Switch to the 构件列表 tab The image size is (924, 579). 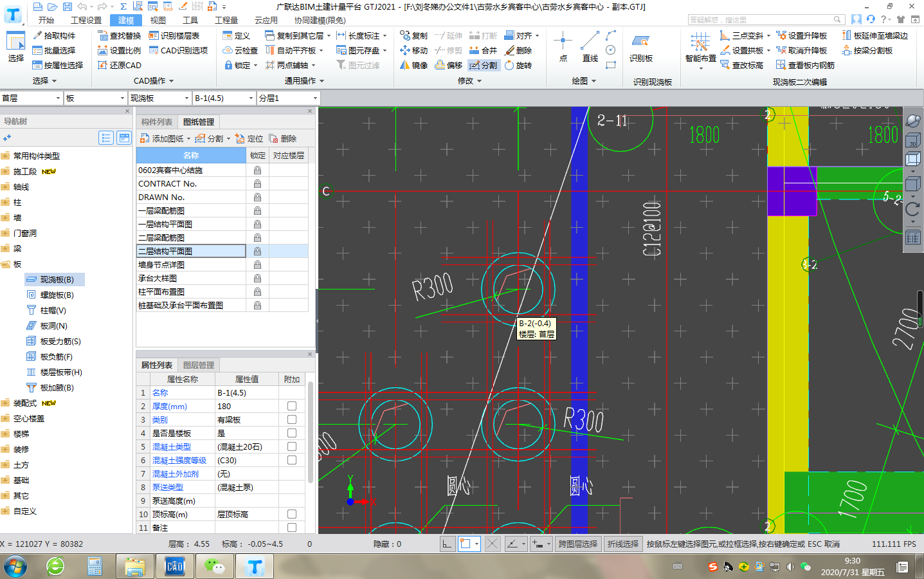point(157,122)
